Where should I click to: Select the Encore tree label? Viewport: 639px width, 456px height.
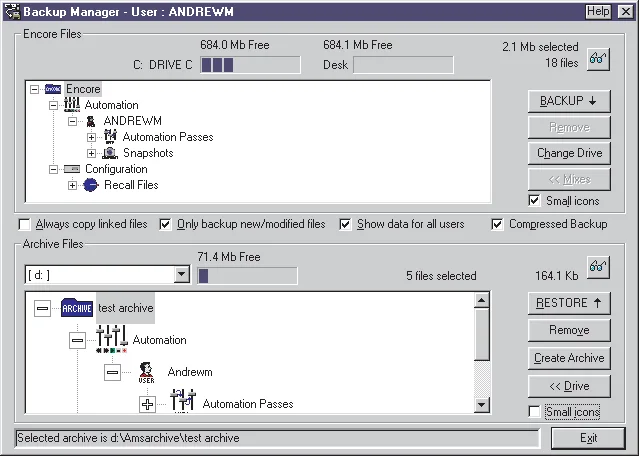click(x=83, y=89)
